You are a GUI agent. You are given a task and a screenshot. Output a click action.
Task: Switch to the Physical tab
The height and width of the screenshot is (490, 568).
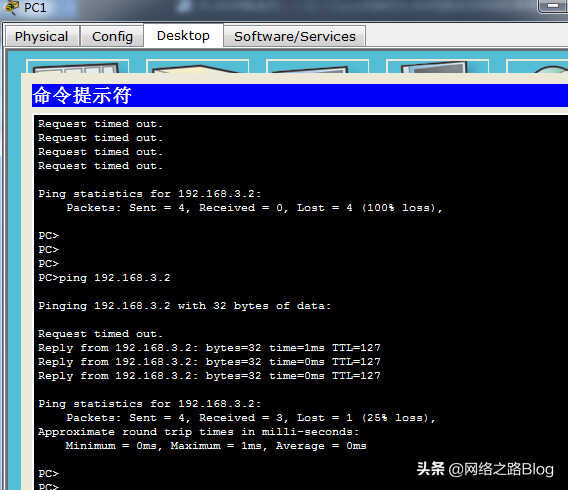41,36
